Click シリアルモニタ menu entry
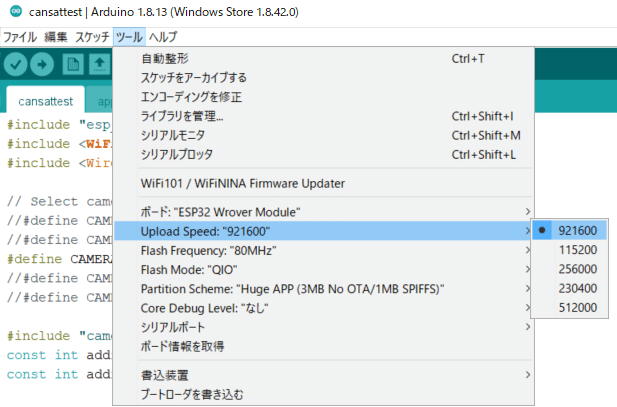This screenshot has height=407, width=617. coord(173,135)
